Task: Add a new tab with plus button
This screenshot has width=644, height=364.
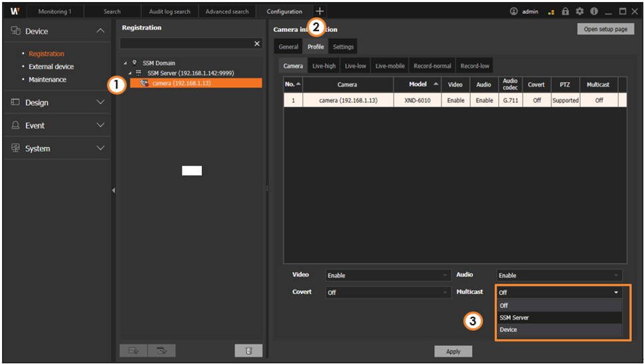Action: (320, 11)
